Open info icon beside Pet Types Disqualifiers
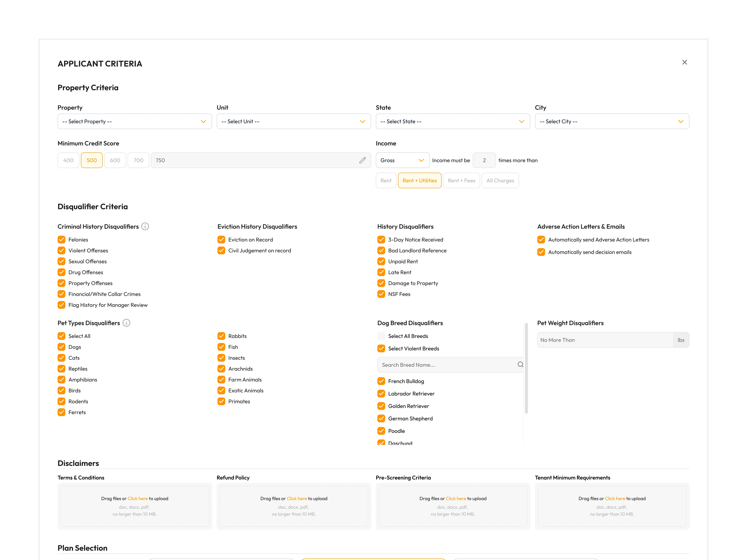Image resolution: width=747 pixels, height=560 pixels. click(126, 323)
